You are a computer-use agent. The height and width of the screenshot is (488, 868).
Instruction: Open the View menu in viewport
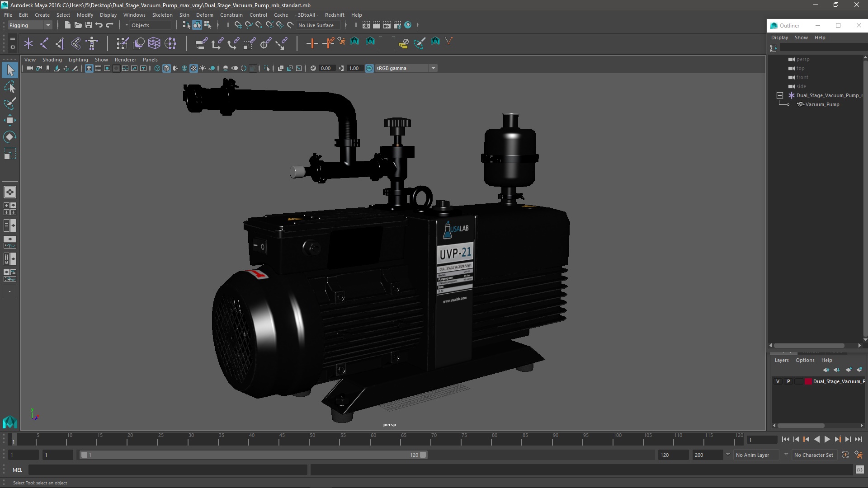(x=29, y=59)
